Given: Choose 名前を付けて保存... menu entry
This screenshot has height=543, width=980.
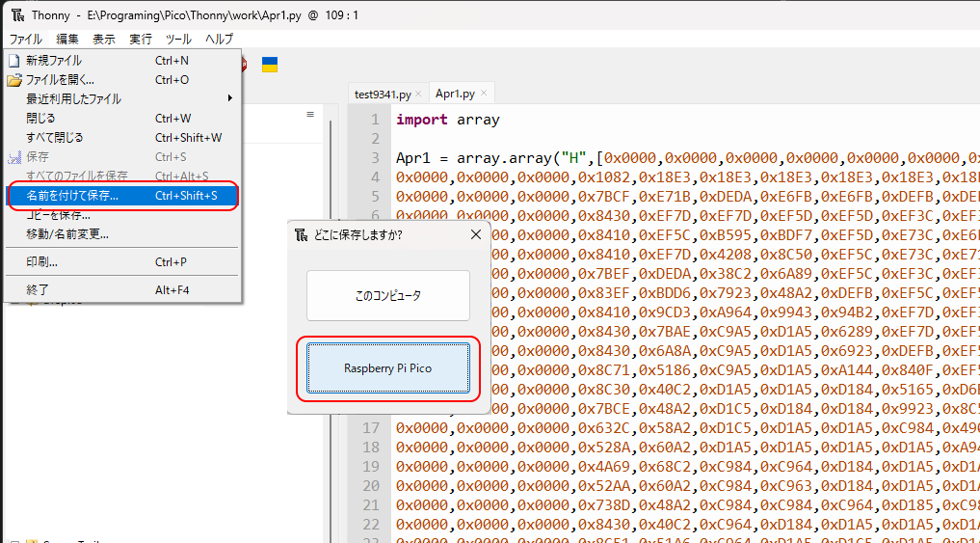Looking at the screenshot, I should click(121, 196).
